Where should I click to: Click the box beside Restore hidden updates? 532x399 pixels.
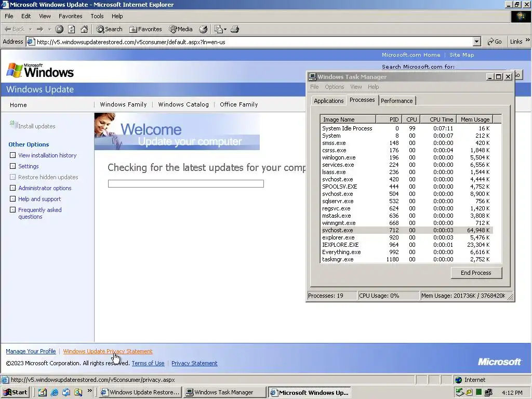pos(12,177)
